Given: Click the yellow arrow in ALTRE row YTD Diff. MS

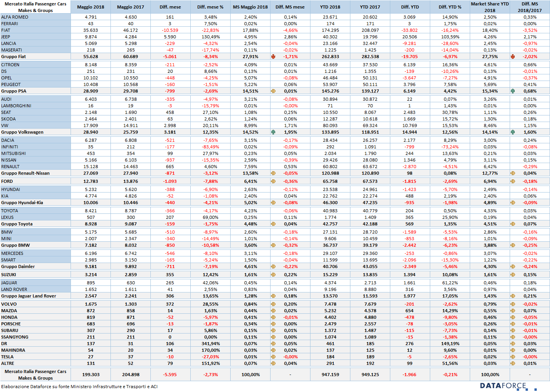Looking at the screenshot, I should pyautogui.click(x=513, y=363).
